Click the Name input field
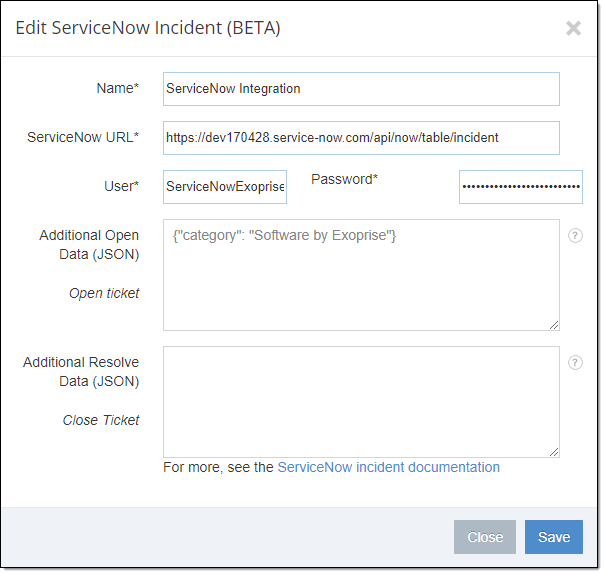Screen dimensions: 604x574 361,89
